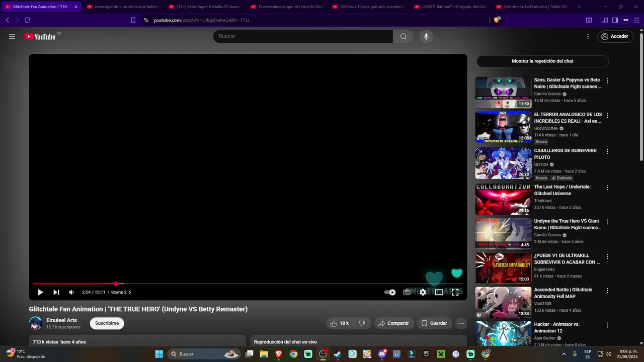Screen dimensions: 644x362
Task: Submit search with the magnifier button
Action: pos(404,36)
